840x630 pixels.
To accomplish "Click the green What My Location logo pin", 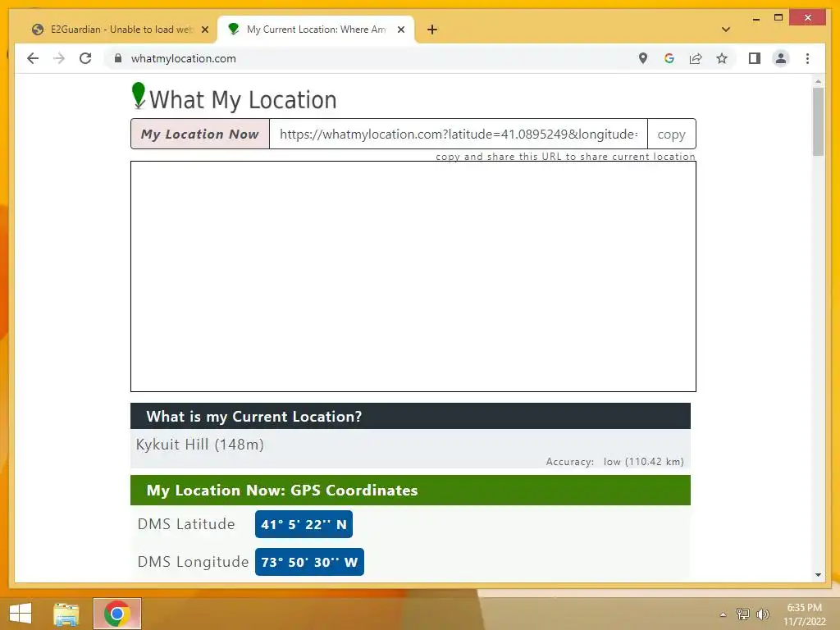I will tap(138, 95).
